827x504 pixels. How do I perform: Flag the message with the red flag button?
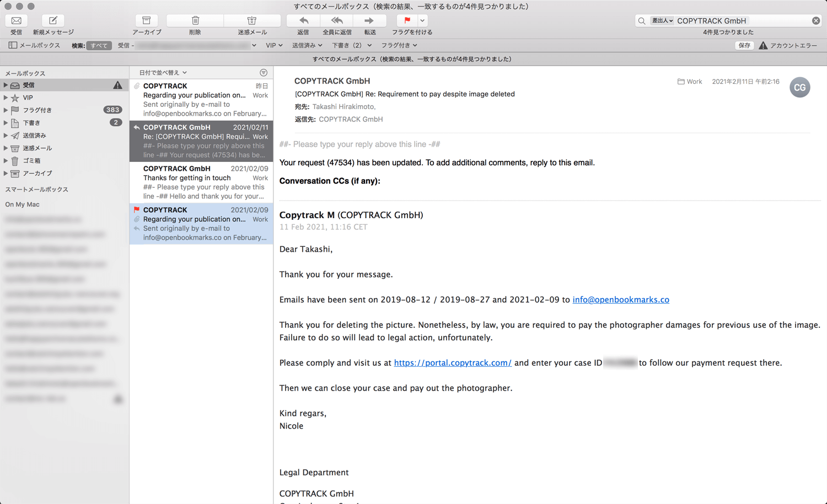coord(407,20)
